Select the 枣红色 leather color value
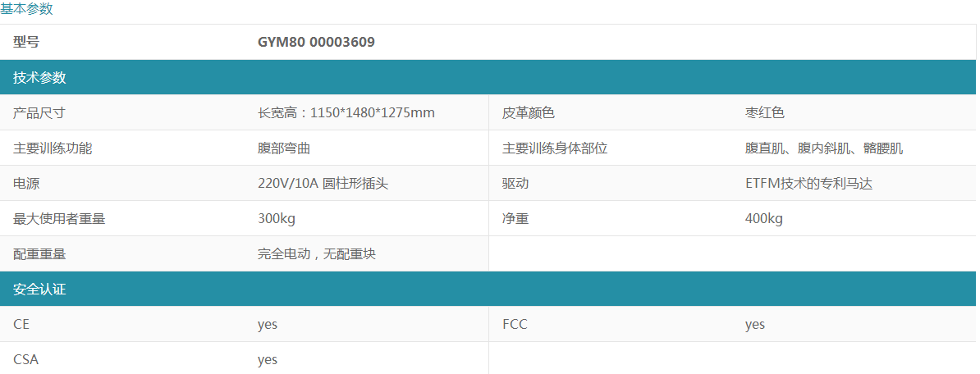980x374 pixels. (765, 113)
